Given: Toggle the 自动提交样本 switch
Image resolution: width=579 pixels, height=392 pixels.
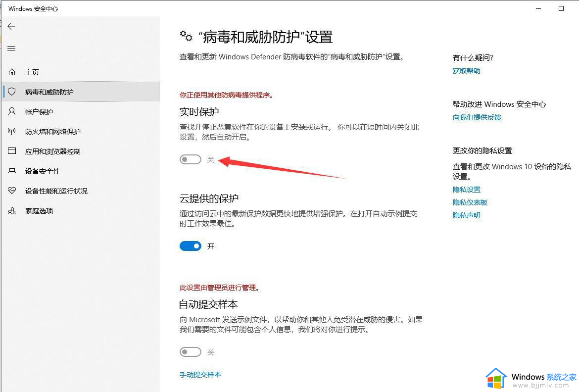Looking at the screenshot, I should (191, 352).
